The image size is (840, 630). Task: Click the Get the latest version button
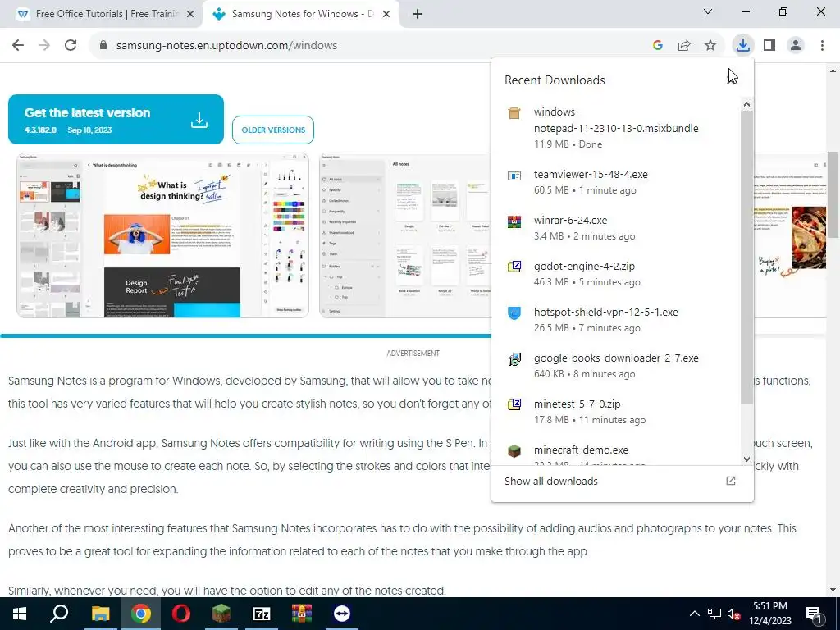point(116,120)
